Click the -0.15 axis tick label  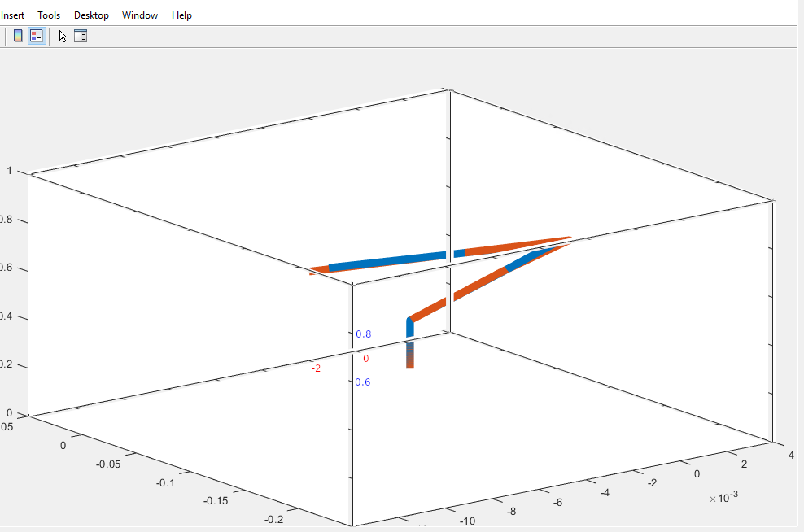217,501
